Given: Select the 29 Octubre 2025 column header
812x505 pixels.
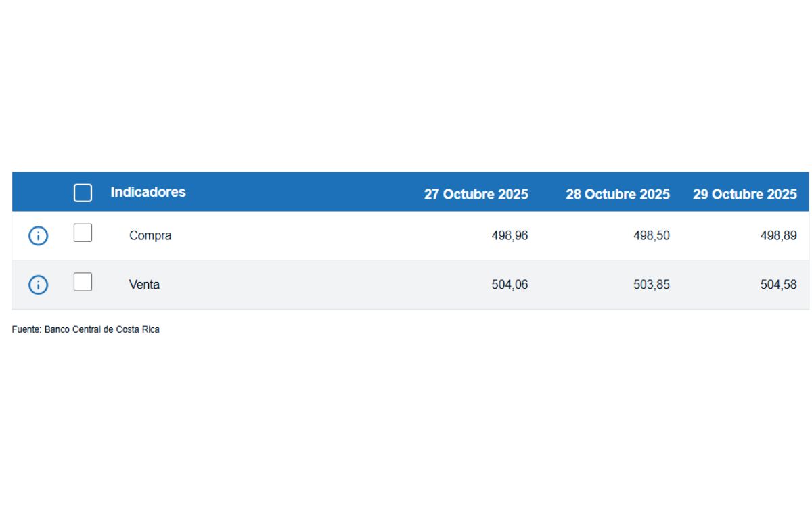Looking at the screenshot, I should (744, 195).
